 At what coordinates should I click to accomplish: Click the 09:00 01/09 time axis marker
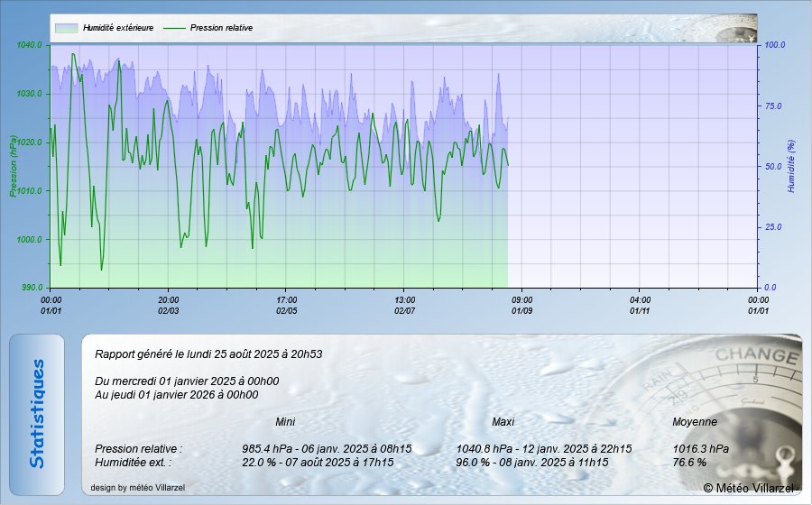click(522, 304)
